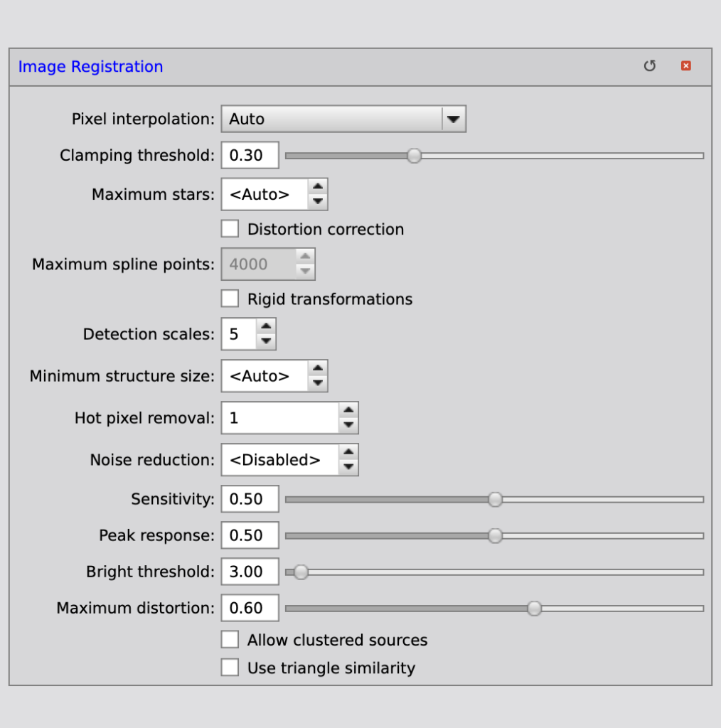This screenshot has height=728, width=721.
Task: Click the Sensitivity slider handle
Action: 495,500
